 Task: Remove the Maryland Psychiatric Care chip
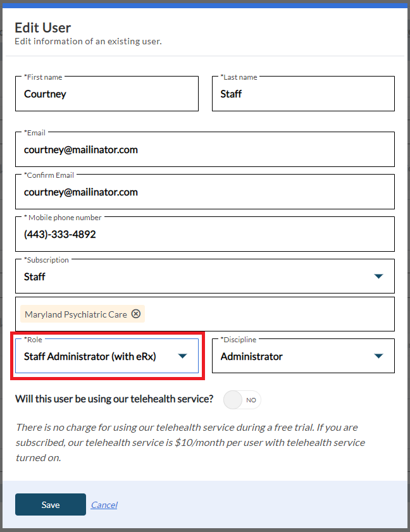coord(137,314)
